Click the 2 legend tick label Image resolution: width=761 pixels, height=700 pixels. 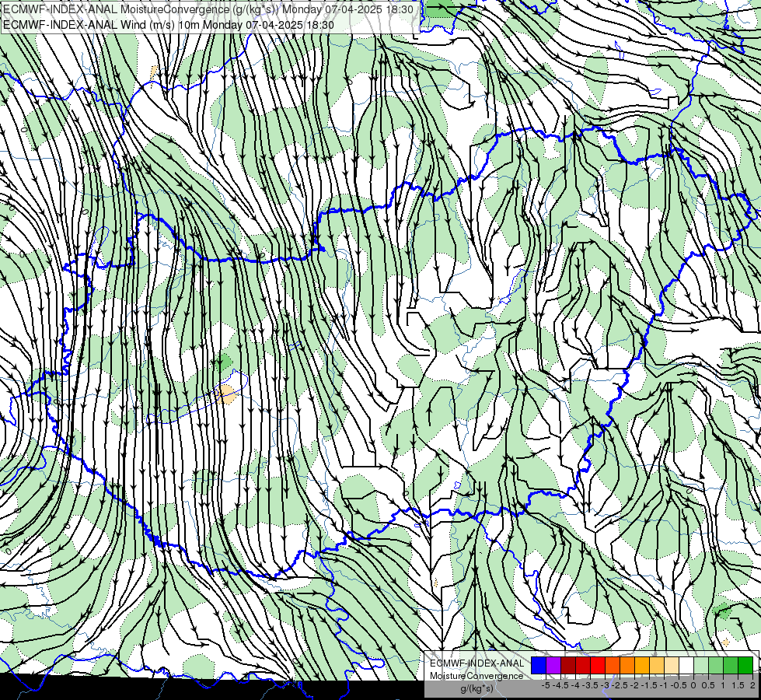coord(752,685)
